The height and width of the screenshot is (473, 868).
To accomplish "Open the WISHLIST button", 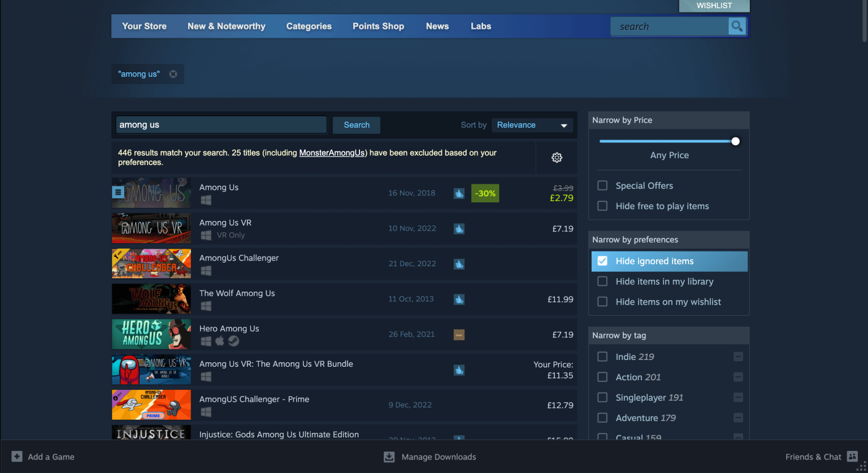I will pos(714,6).
